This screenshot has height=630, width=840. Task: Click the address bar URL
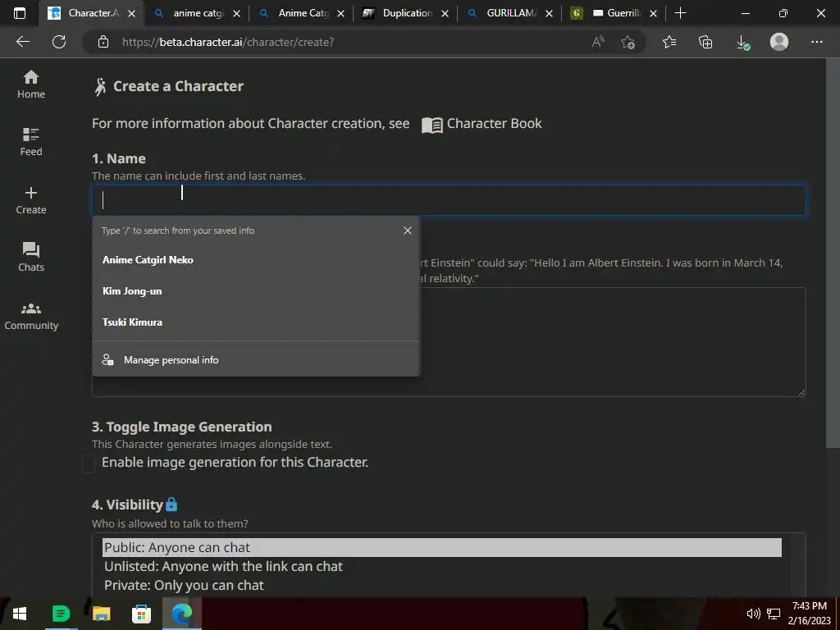coord(228,43)
